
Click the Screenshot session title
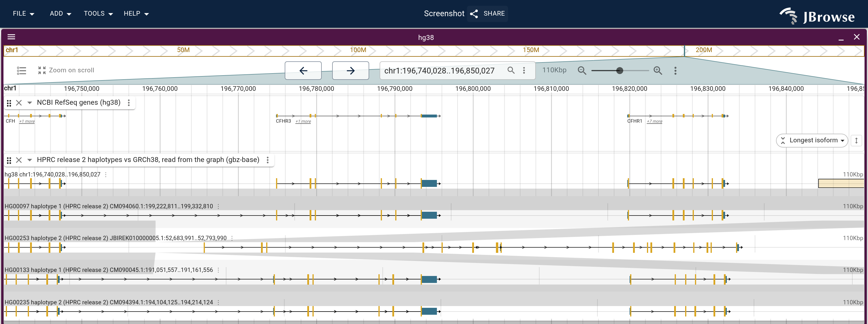444,14
